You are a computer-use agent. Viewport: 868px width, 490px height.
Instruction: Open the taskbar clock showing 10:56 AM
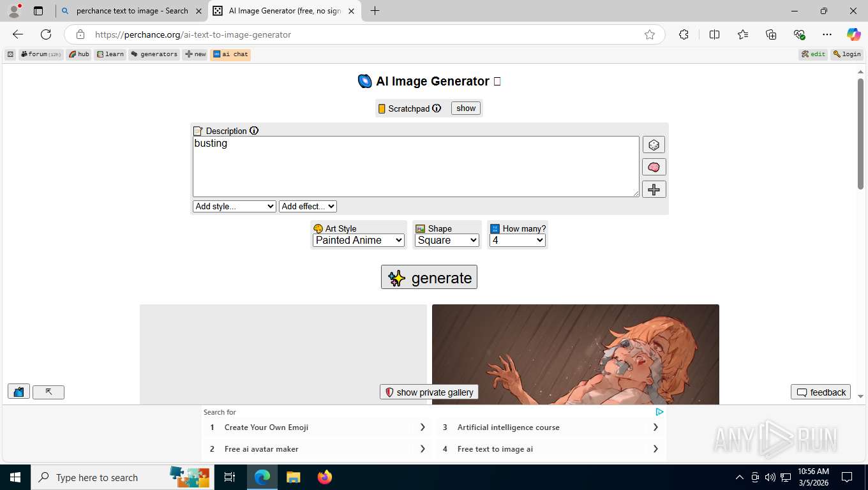813,477
